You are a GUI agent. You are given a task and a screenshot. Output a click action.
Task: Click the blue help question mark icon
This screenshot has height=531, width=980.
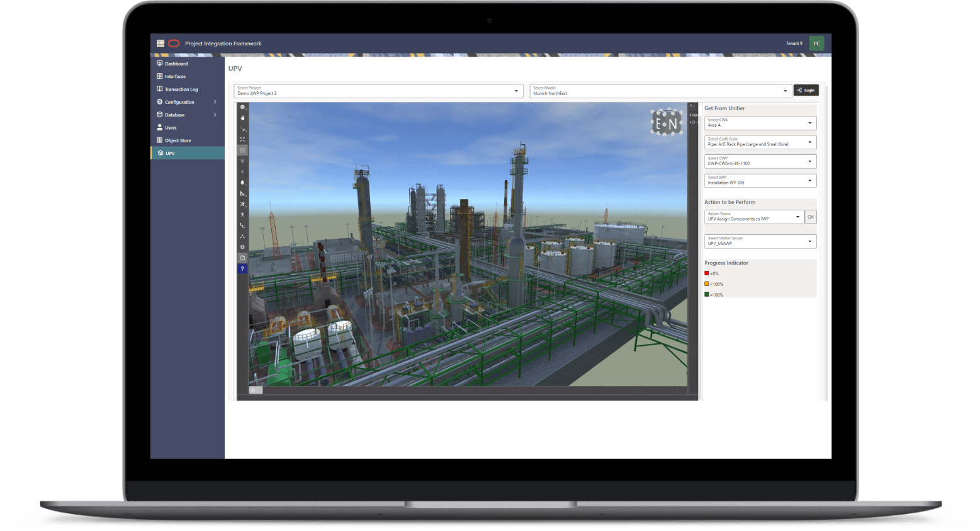click(x=242, y=269)
